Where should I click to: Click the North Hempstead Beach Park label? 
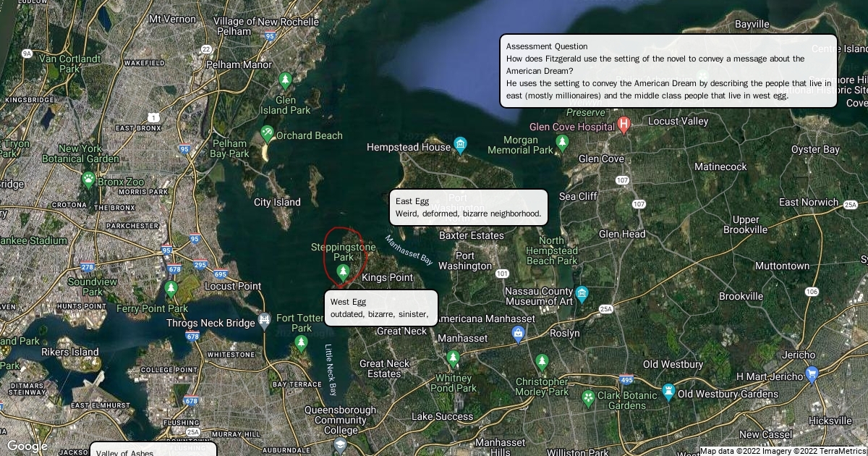pos(552,250)
